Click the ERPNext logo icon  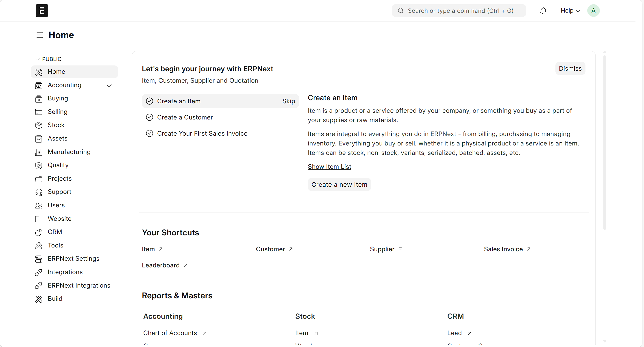pyautogui.click(x=42, y=11)
